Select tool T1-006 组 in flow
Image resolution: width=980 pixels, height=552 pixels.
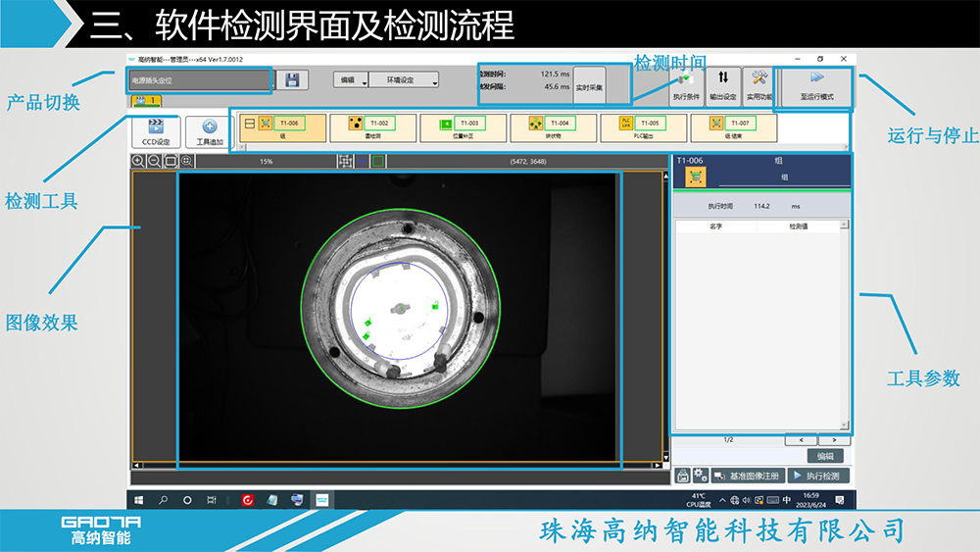coord(282,127)
